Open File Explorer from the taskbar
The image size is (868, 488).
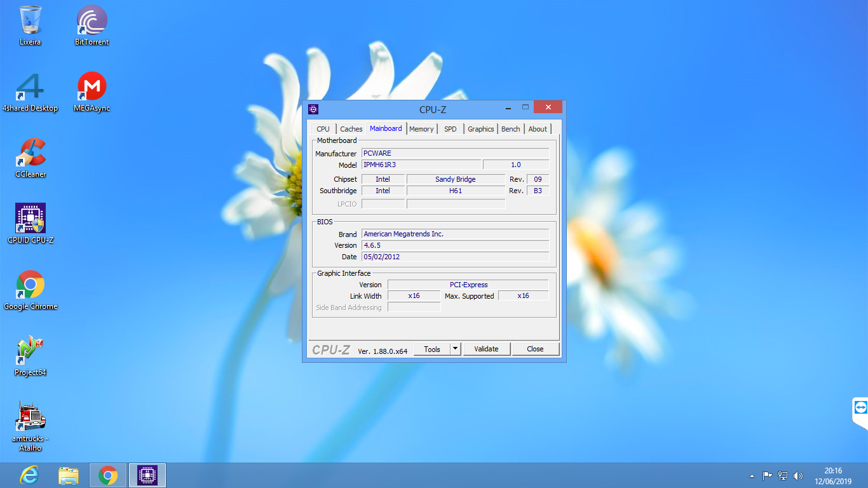tap(68, 475)
